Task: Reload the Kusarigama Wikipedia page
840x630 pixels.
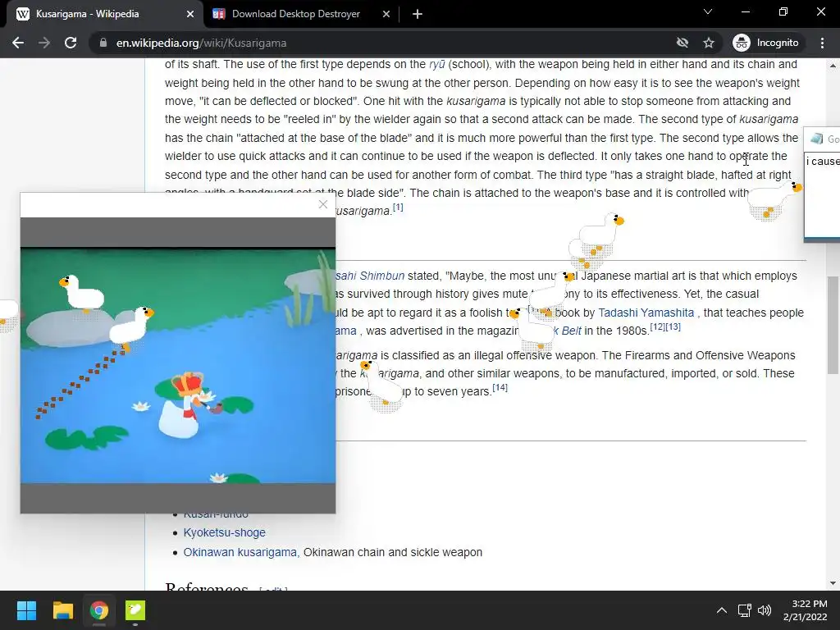Action: (71, 43)
